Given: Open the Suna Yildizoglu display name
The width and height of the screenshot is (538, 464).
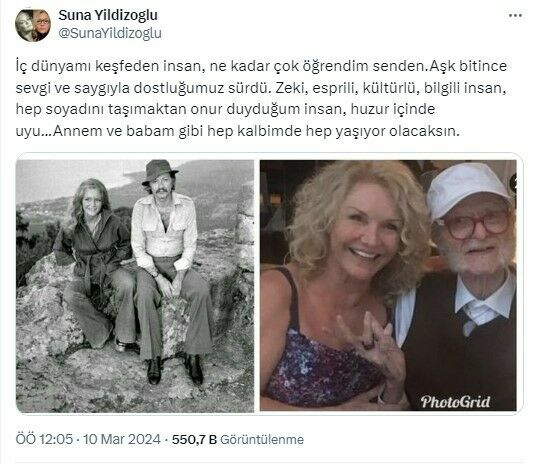Looking at the screenshot, I should (x=108, y=15).
